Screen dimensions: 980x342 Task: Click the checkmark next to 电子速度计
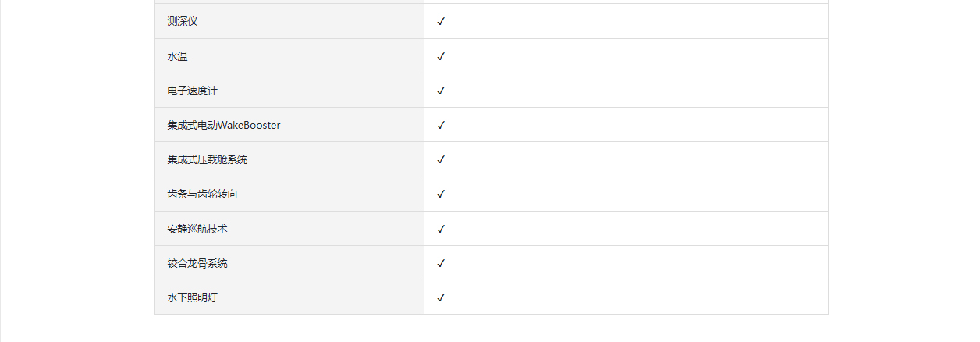click(x=441, y=91)
